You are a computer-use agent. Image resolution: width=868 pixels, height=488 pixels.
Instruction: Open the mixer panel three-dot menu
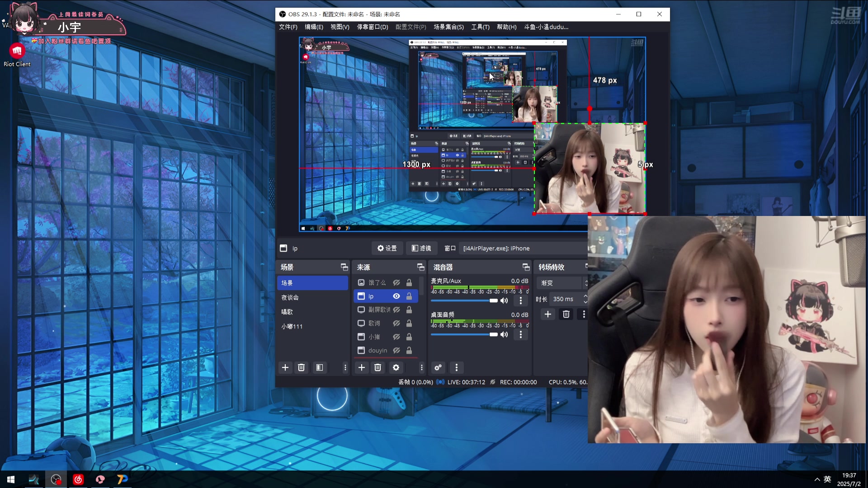[x=457, y=367]
